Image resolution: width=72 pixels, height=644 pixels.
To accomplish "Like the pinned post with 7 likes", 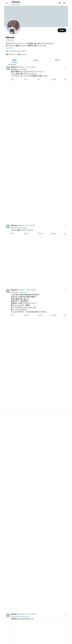I will 39,79.
